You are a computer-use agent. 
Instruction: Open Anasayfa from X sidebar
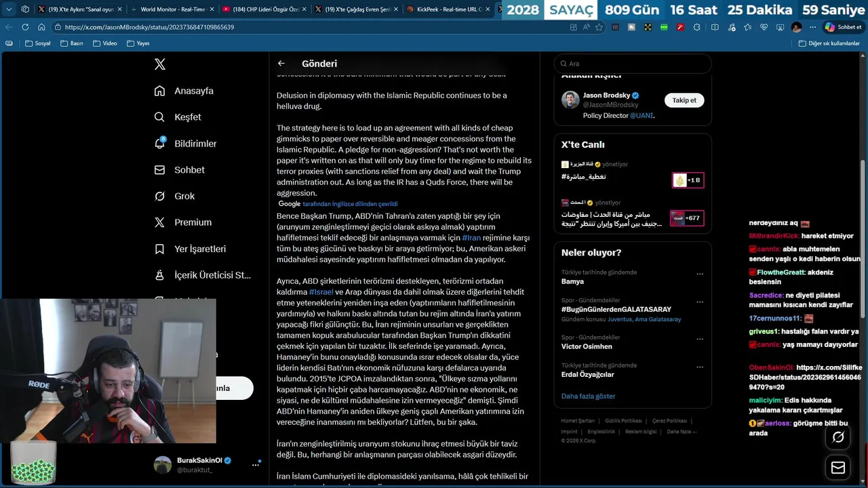184,91
